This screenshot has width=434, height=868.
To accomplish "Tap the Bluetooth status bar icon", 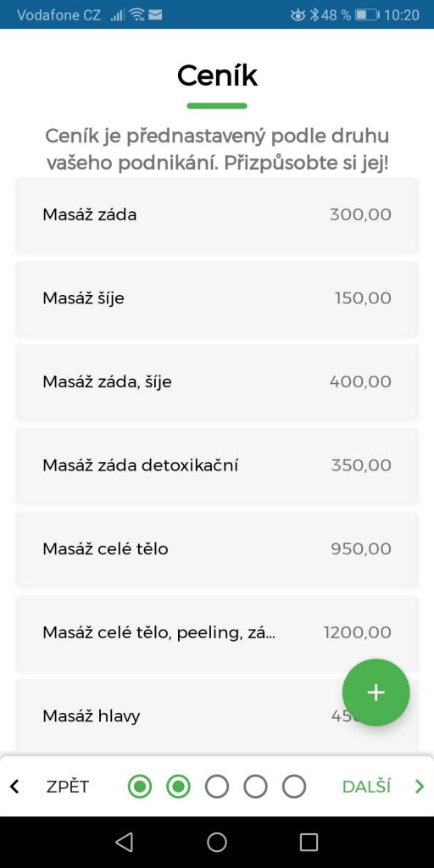I will pos(314,15).
